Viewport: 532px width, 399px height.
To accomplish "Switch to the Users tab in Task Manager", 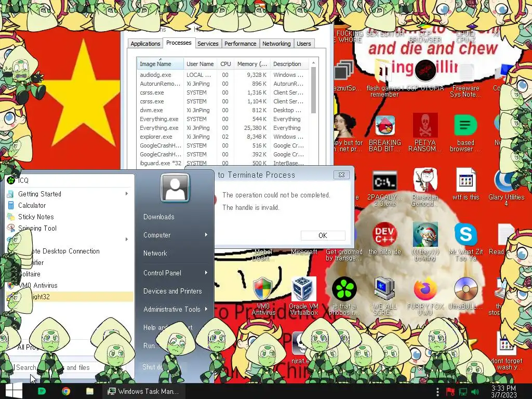I will 303,44.
